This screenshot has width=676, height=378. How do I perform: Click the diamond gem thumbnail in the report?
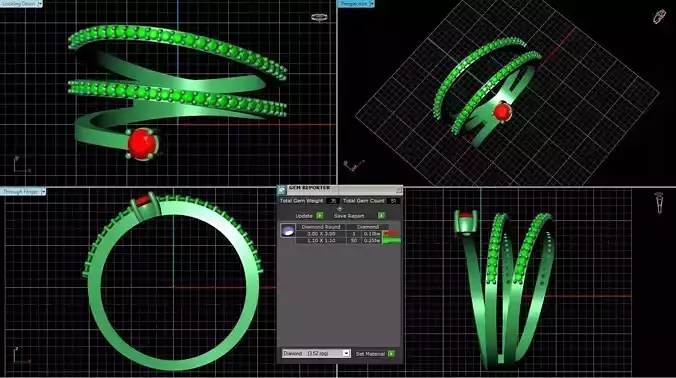pos(288,231)
